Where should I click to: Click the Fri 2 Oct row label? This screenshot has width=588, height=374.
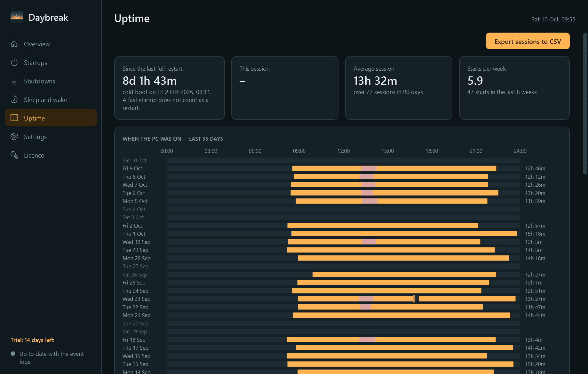pos(132,226)
